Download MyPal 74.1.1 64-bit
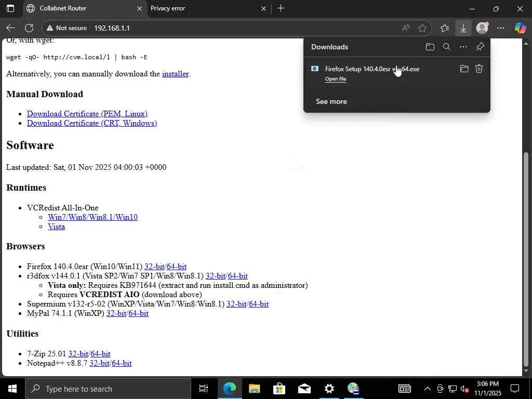The height and width of the screenshot is (399, 532). pyautogui.click(x=138, y=313)
